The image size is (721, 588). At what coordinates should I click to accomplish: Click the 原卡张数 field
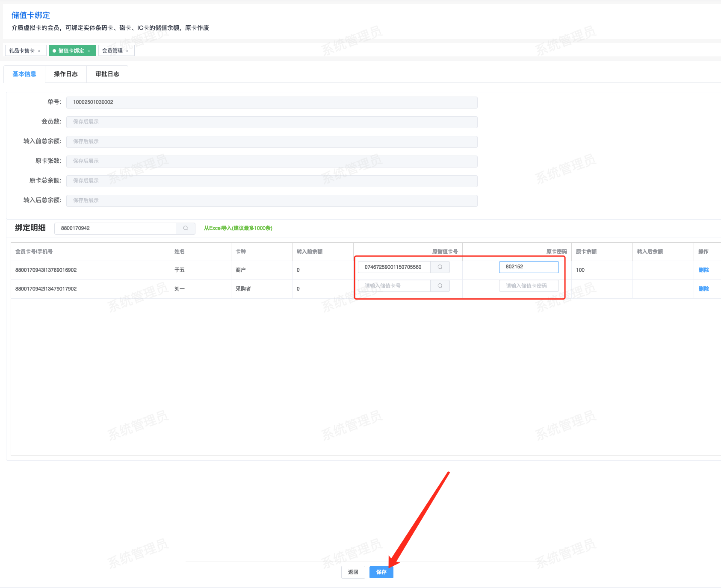(272, 162)
